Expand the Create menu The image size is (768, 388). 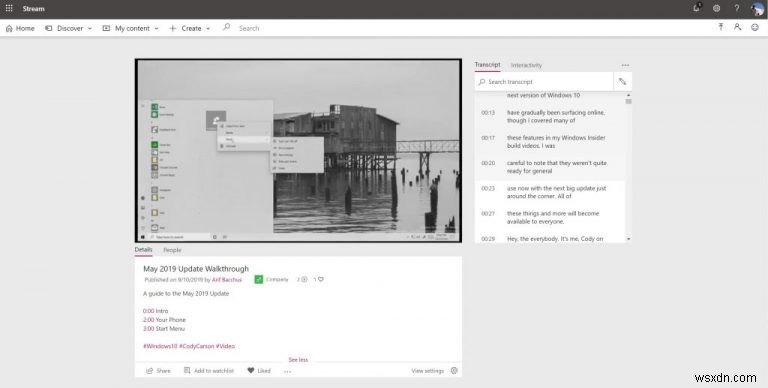pyautogui.click(x=190, y=28)
